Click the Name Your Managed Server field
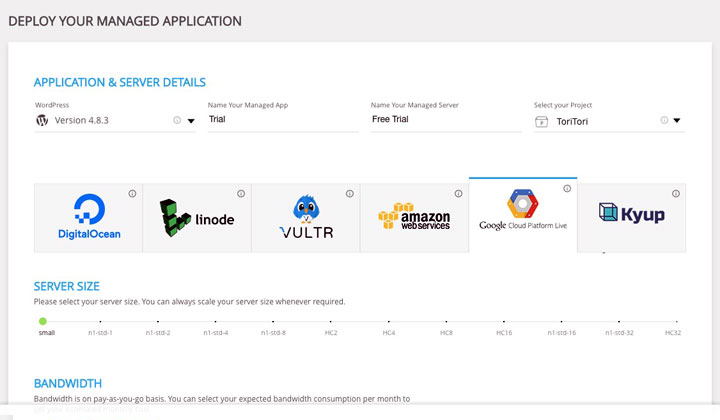 pyautogui.click(x=446, y=120)
